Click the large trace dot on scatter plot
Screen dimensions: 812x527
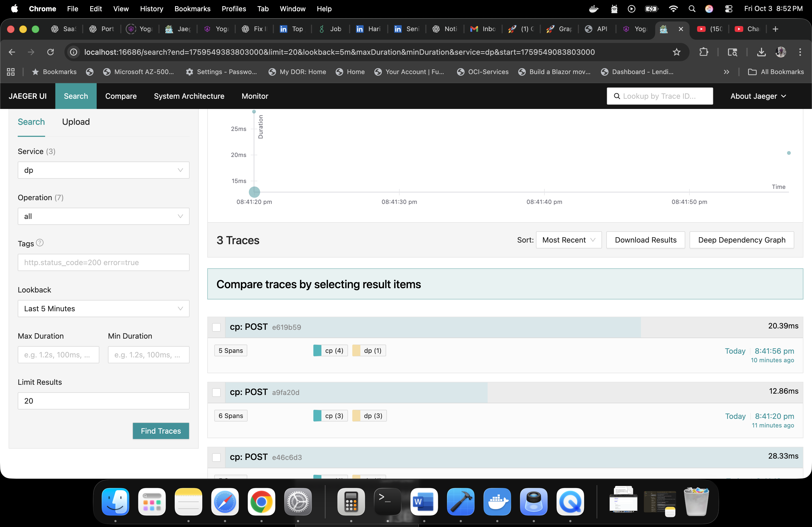pyautogui.click(x=254, y=192)
